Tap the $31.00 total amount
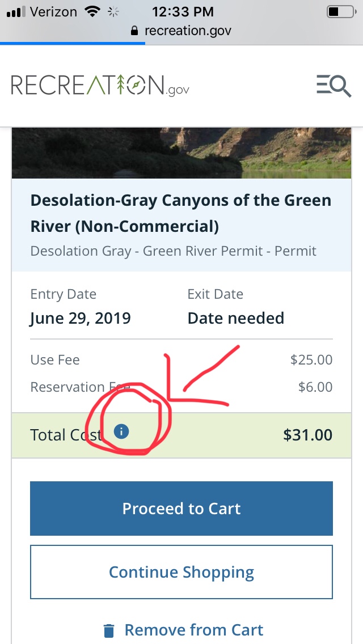This screenshot has width=363, height=644. 307,435
